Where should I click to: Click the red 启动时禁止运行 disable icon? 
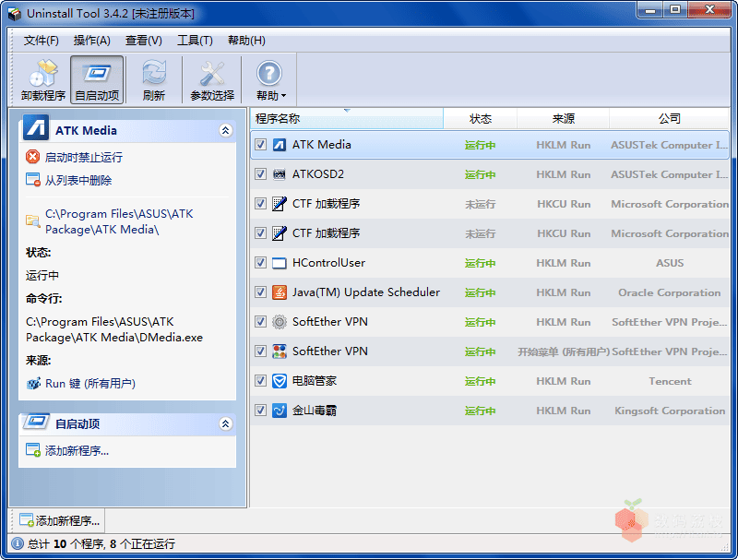pos(32,157)
